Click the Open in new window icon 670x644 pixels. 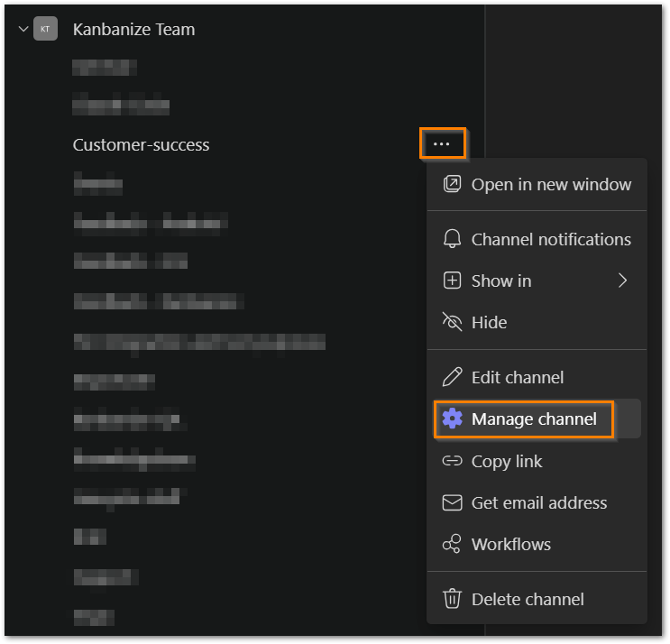452,184
